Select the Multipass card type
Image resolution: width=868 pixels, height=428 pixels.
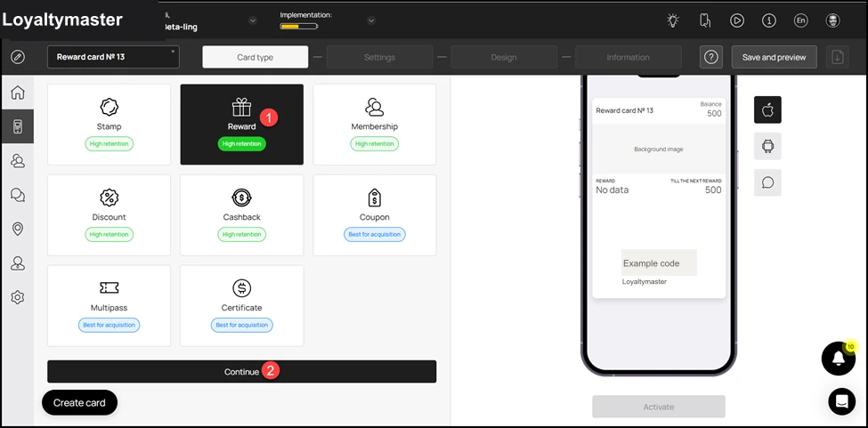109,306
